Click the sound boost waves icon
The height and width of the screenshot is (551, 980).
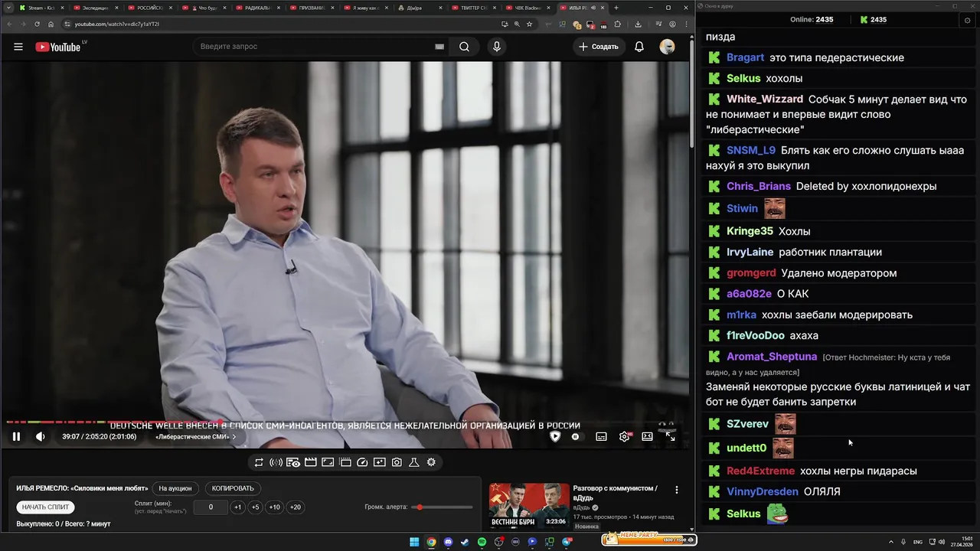coord(276,462)
